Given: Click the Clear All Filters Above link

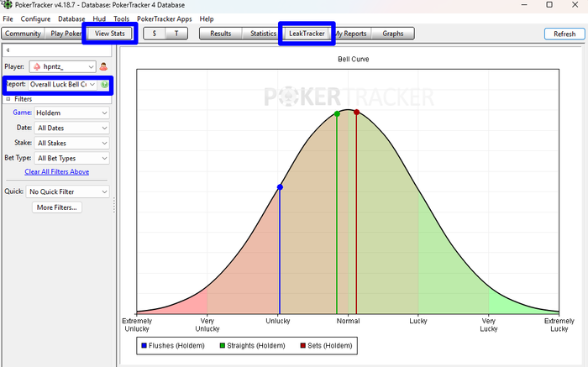Looking at the screenshot, I should tap(57, 171).
